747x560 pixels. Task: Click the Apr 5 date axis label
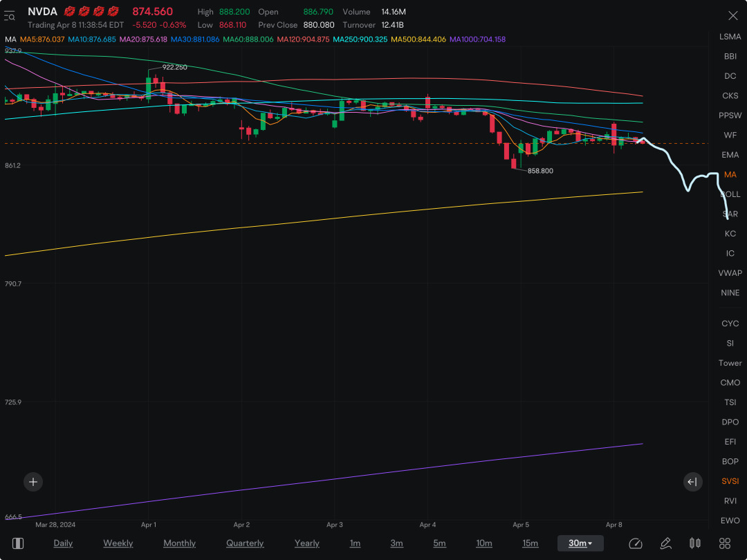point(521,525)
